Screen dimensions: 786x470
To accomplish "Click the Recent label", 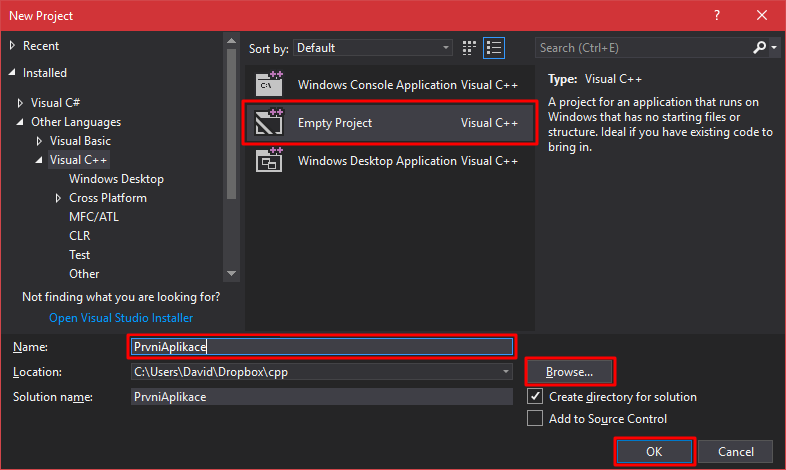I will coord(41,46).
